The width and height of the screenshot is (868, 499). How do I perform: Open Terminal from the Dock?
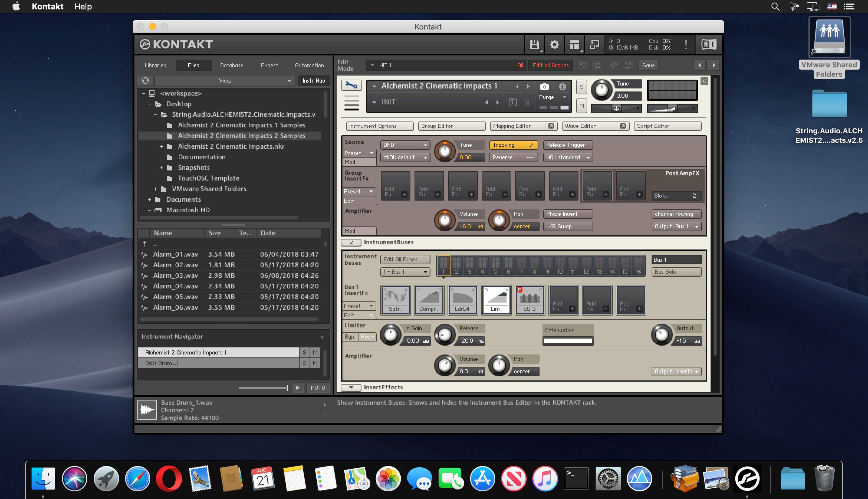coord(576,478)
